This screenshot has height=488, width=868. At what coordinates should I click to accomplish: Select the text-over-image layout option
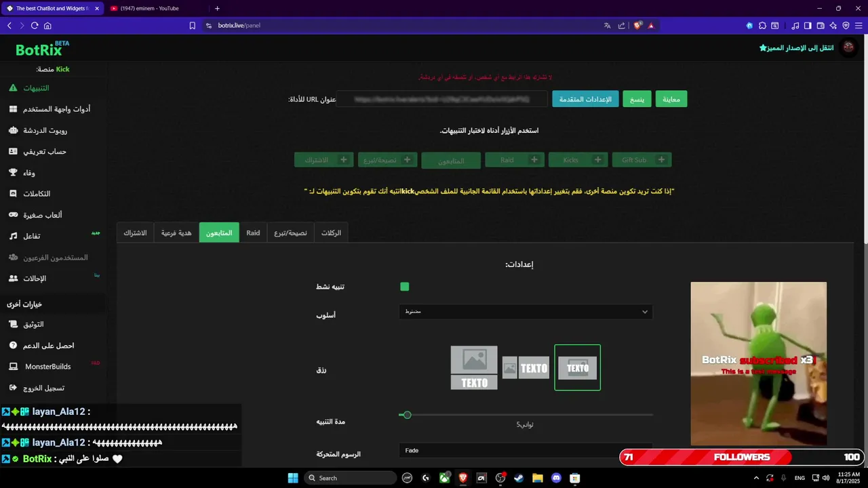click(577, 367)
